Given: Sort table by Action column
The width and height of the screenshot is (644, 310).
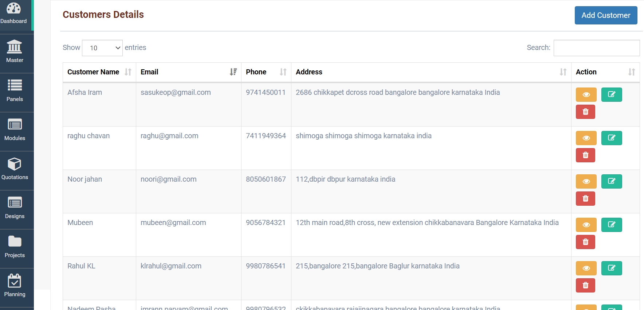Looking at the screenshot, I should pyautogui.click(x=605, y=72).
